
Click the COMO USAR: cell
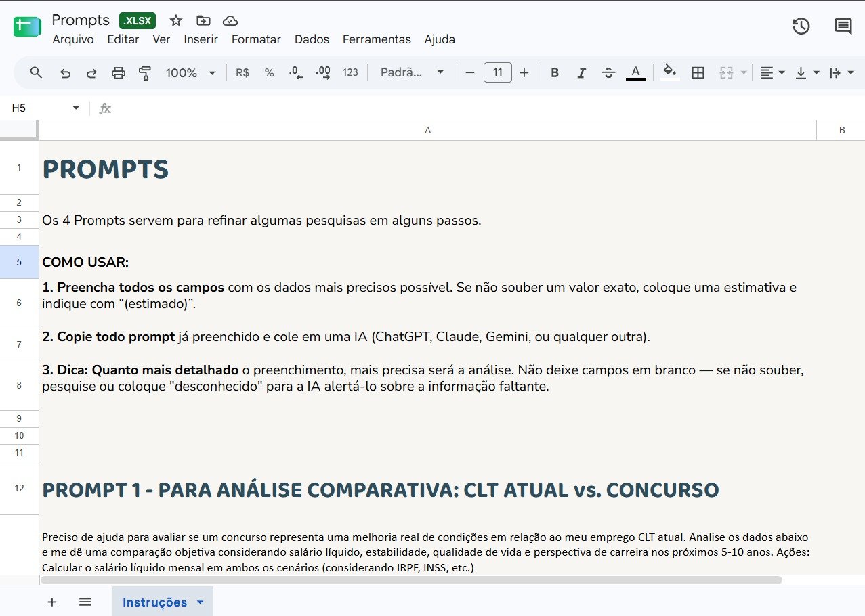(x=427, y=262)
